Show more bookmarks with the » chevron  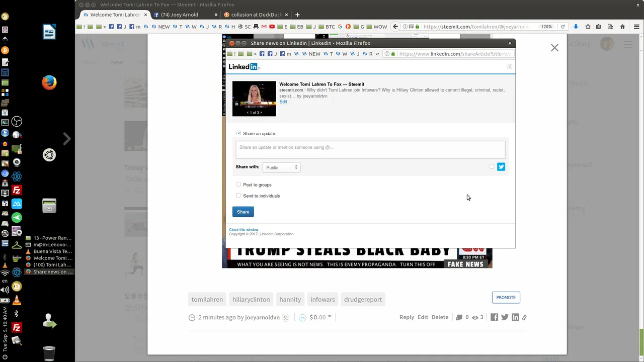point(377,54)
